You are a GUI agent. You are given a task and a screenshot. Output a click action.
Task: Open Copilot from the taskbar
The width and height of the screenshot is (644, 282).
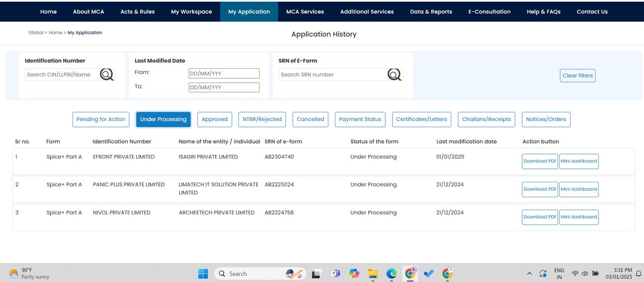354,273
